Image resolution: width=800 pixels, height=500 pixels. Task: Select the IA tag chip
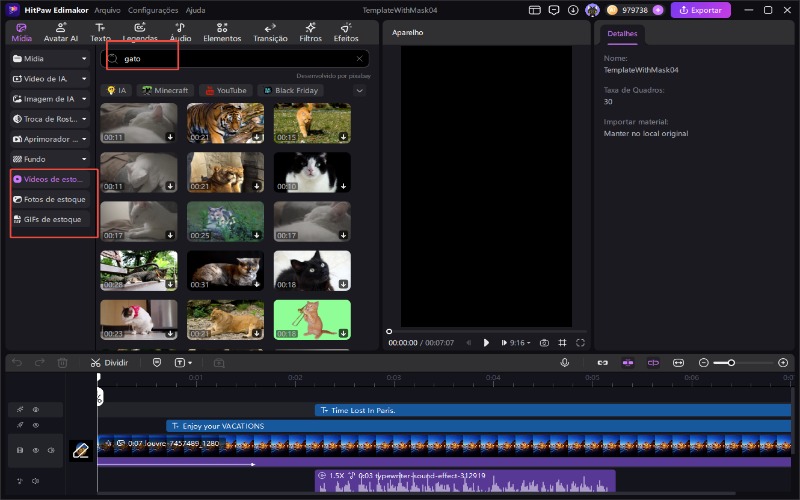[x=116, y=90]
